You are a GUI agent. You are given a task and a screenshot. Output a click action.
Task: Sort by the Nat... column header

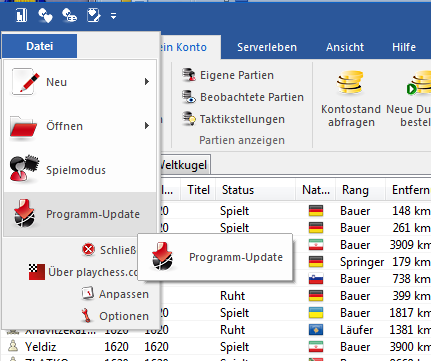316,190
